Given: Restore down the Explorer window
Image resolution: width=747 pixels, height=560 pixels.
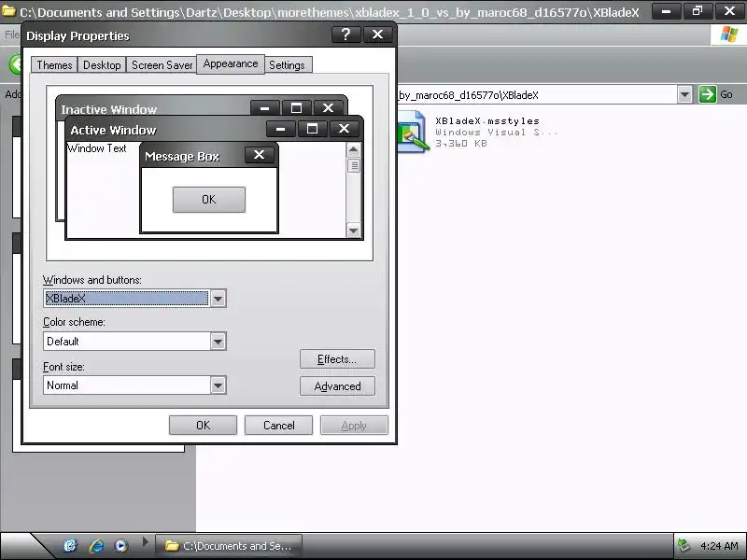Looking at the screenshot, I should coord(698,11).
